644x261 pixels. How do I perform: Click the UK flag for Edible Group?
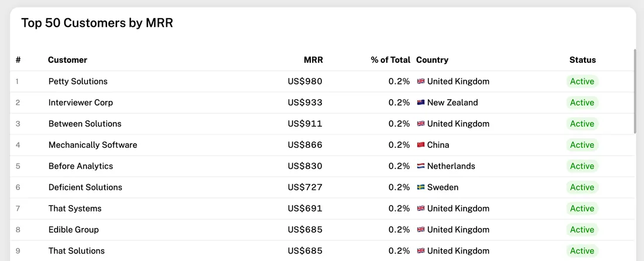pyautogui.click(x=420, y=229)
